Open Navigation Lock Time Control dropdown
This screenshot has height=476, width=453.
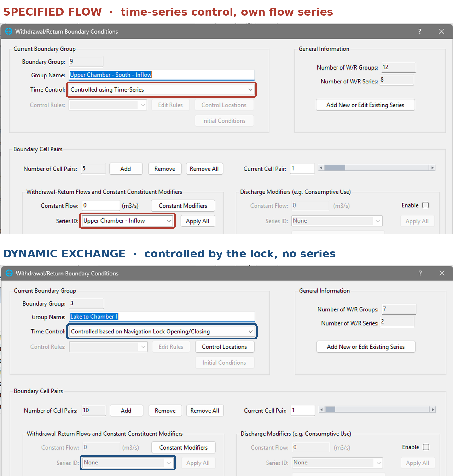coord(162,331)
